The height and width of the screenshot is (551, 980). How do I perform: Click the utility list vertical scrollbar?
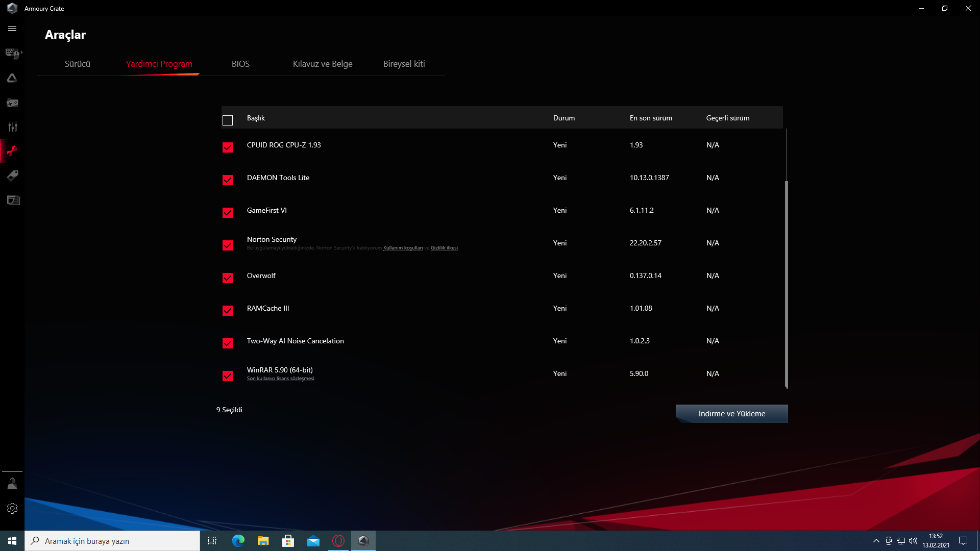pos(786,284)
